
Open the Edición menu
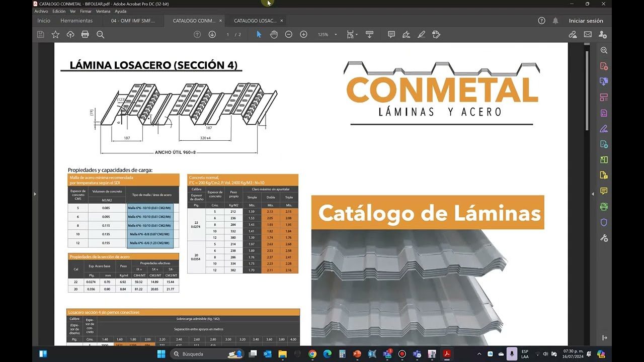pyautogui.click(x=59, y=11)
